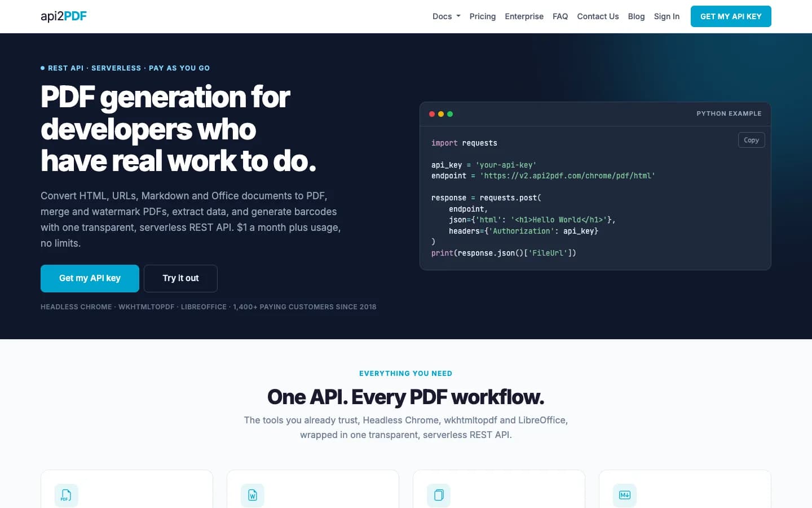Click the print(response.json()) code line

[x=504, y=253]
